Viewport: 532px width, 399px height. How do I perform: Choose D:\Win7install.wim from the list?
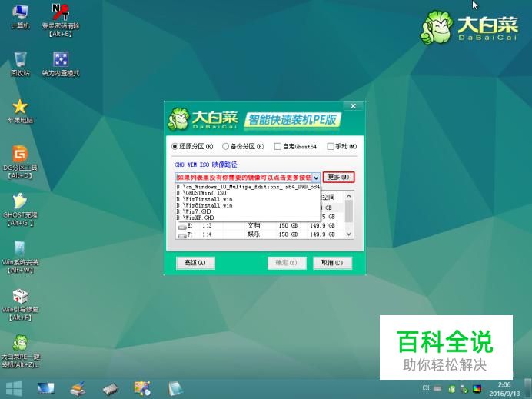click(248, 199)
